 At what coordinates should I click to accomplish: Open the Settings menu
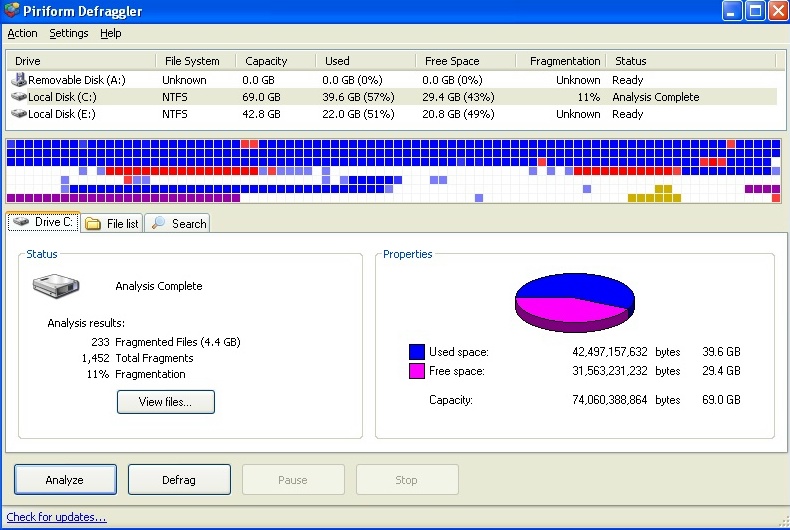[x=69, y=33]
